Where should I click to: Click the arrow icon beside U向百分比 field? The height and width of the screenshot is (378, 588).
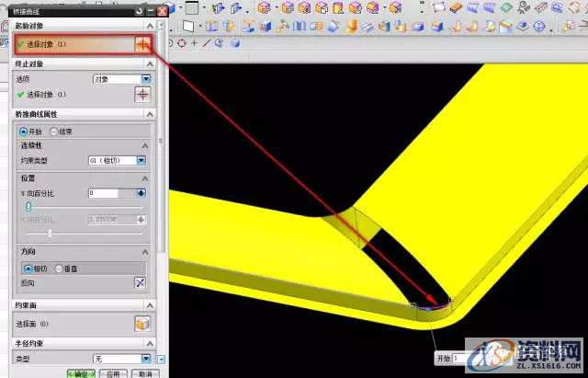[x=141, y=193]
